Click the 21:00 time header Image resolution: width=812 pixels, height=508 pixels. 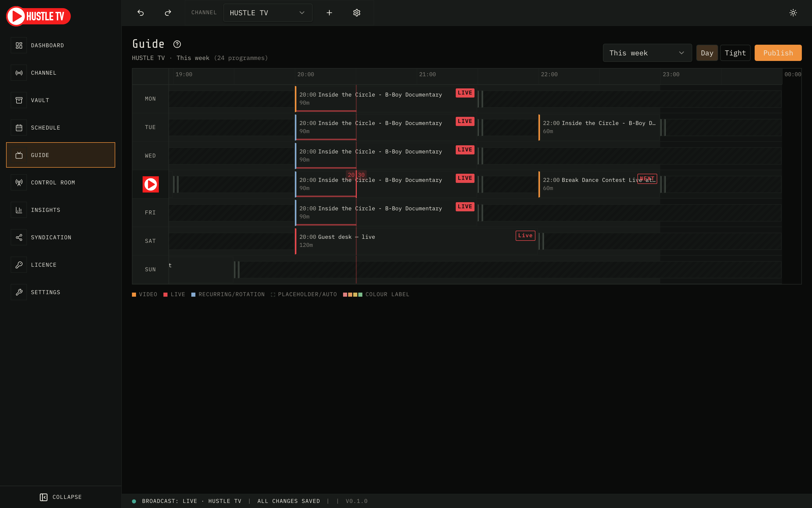427,74
